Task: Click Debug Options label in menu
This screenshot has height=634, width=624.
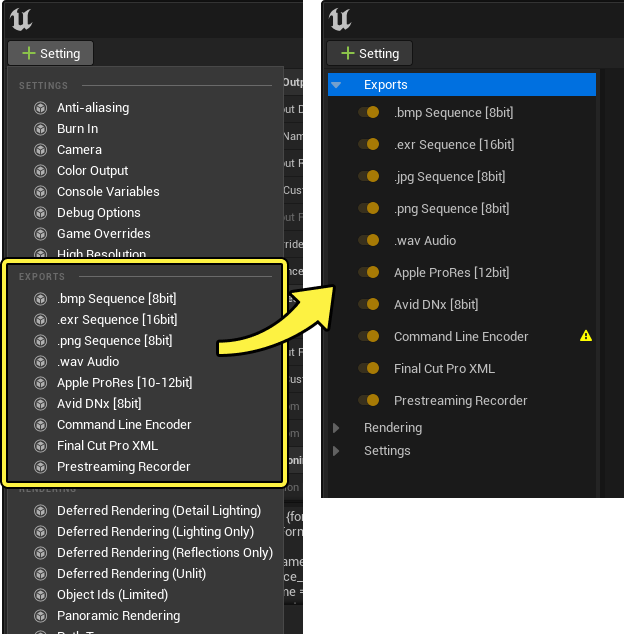Action: (x=99, y=213)
